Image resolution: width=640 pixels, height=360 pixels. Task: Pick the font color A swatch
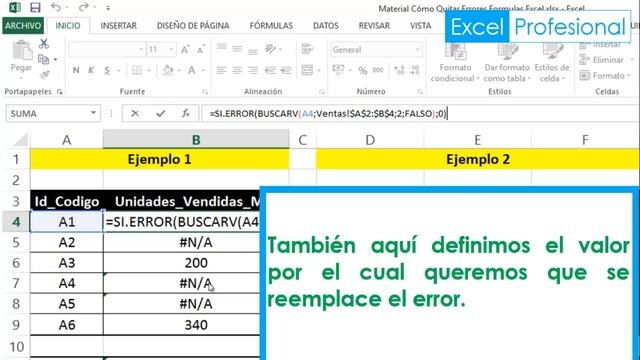tap(191, 70)
